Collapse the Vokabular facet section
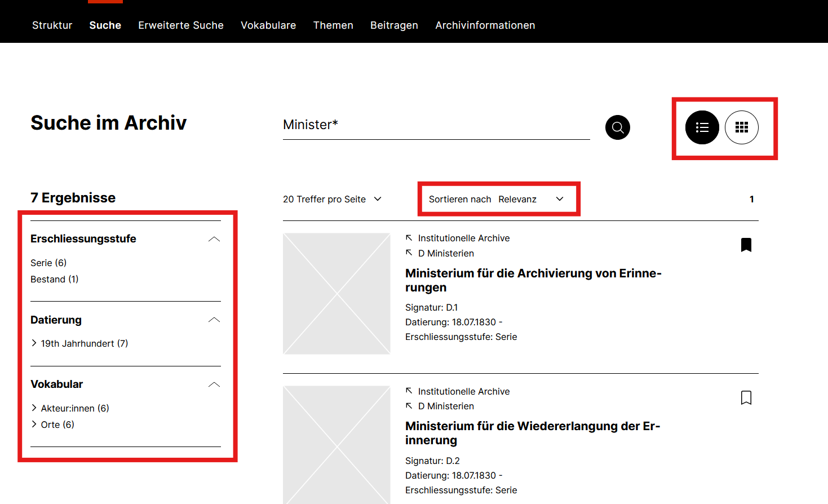 point(214,384)
